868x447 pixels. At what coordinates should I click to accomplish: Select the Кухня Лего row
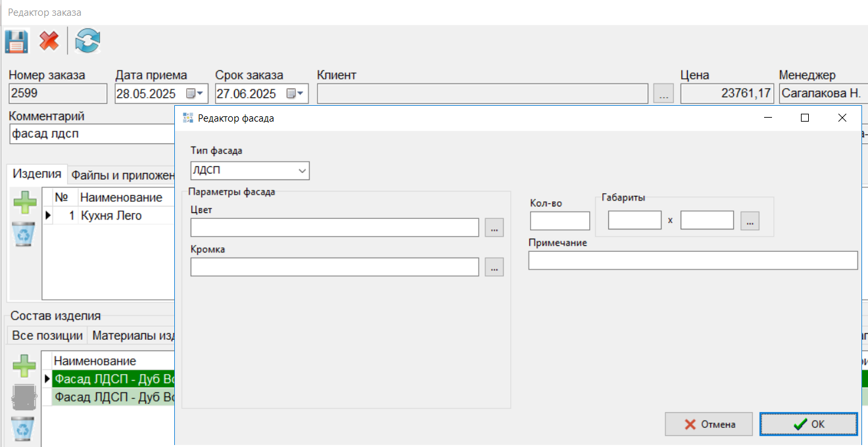pyautogui.click(x=110, y=216)
